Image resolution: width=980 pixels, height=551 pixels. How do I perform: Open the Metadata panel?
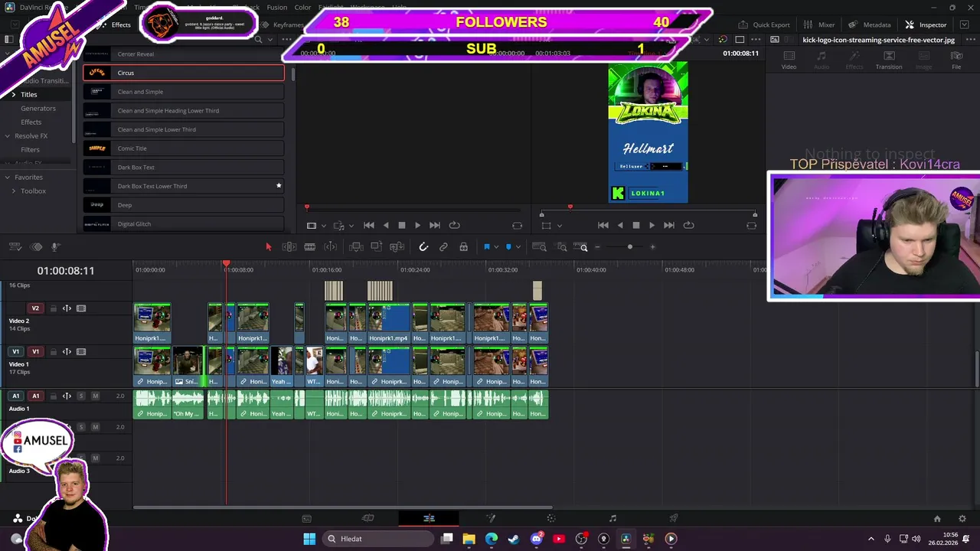(870, 24)
